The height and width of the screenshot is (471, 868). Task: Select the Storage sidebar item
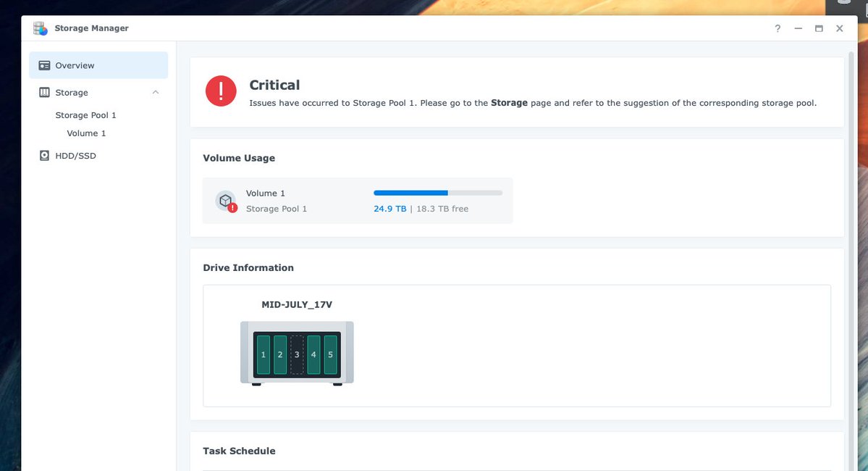pyautogui.click(x=98, y=93)
